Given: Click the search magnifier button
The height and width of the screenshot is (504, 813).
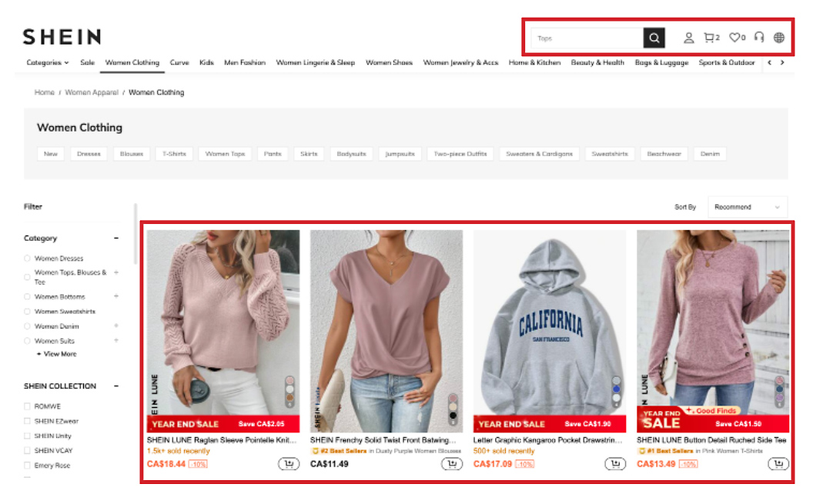Looking at the screenshot, I should pyautogui.click(x=654, y=38).
